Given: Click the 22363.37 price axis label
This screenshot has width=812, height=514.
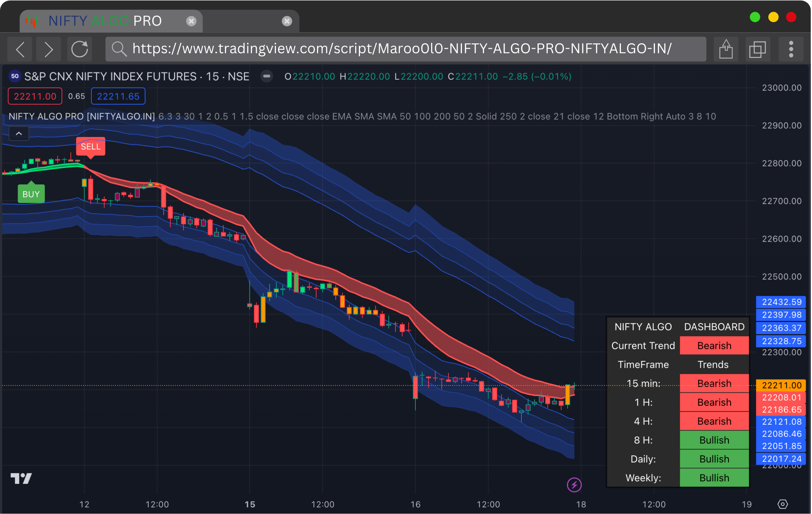Looking at the screenshot, I should [x=781, y=328].
